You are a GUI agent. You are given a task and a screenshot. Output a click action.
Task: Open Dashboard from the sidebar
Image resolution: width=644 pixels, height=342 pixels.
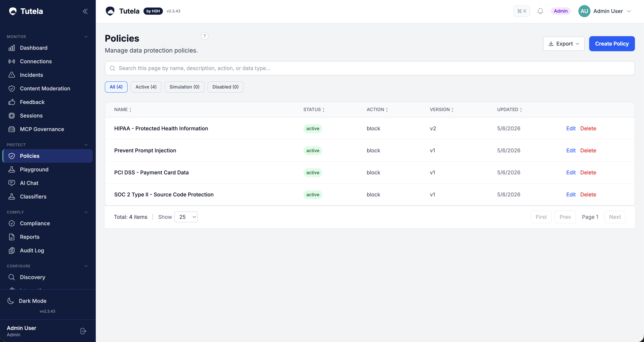coord(48,48)
